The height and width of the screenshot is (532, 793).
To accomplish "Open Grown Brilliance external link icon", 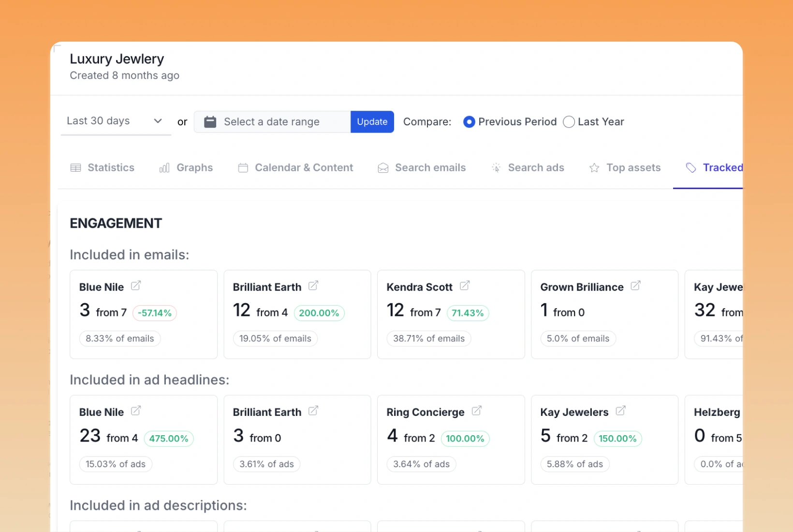I will tap(636, 286).
